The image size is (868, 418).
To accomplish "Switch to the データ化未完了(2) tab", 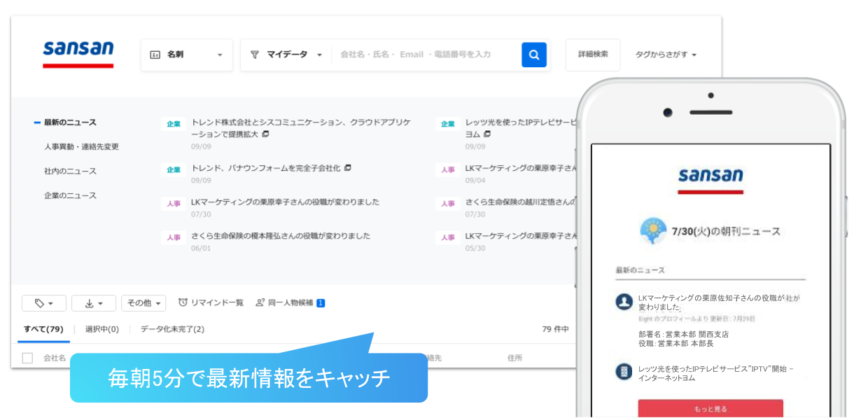I will point(172,329).
